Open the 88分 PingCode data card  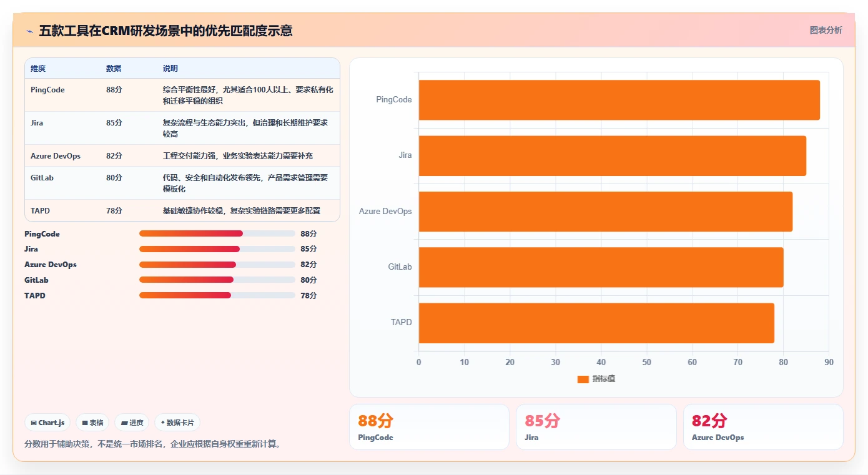(x=429, y=427)
